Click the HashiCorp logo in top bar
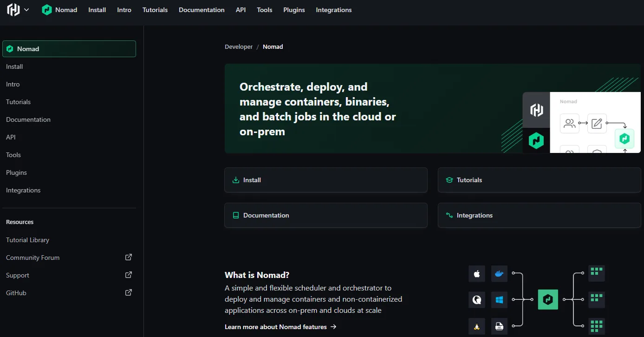This screenshot has height=337, width=644. pos(13,10)
